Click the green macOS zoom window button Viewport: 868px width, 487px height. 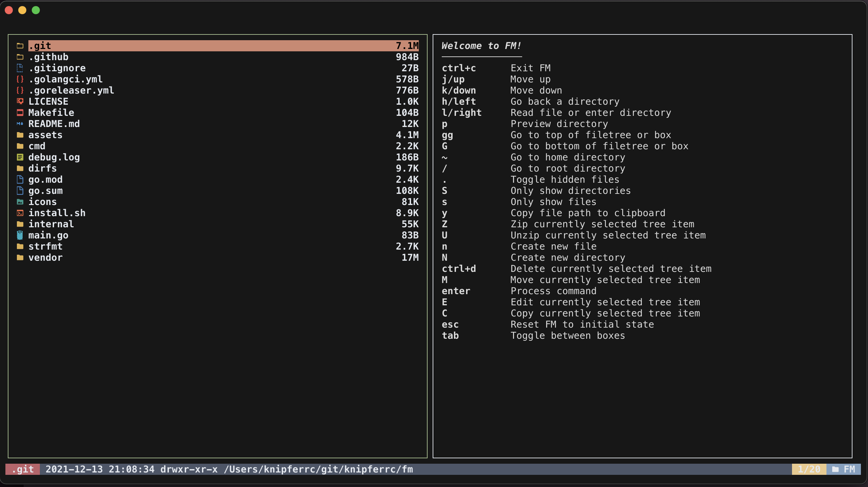pyautogui.click(x=36, y=10)
